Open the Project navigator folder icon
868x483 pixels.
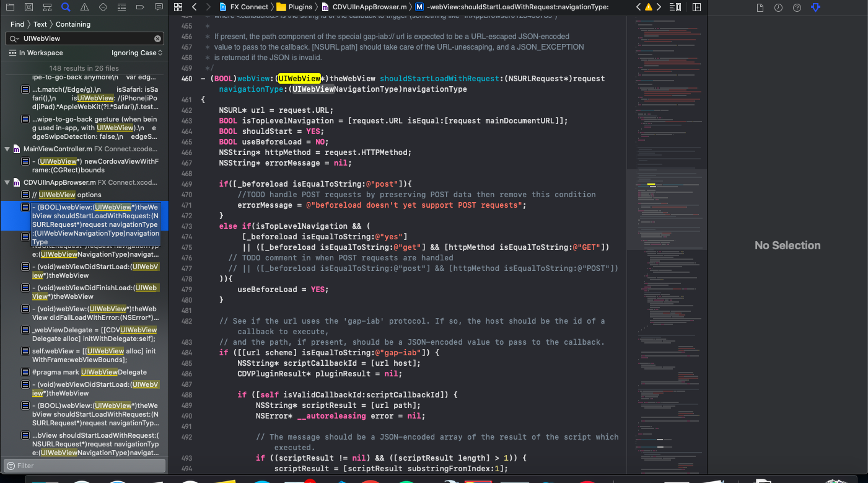click(9, 7)
